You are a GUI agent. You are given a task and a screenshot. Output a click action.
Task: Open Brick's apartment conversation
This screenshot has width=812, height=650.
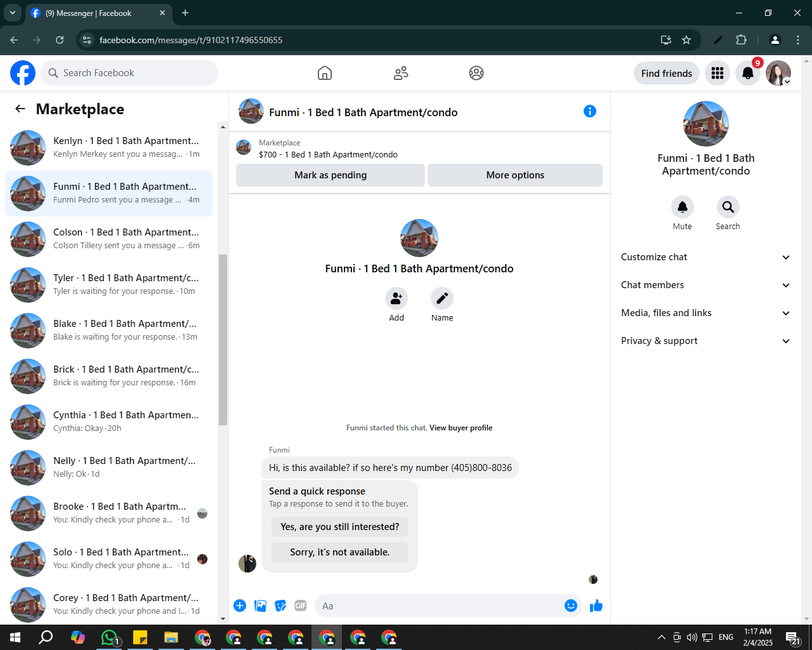[x=108, y=376]
